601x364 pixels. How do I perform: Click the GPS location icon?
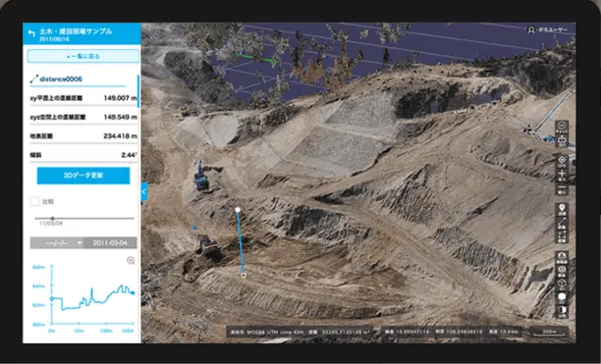(562, 160)
